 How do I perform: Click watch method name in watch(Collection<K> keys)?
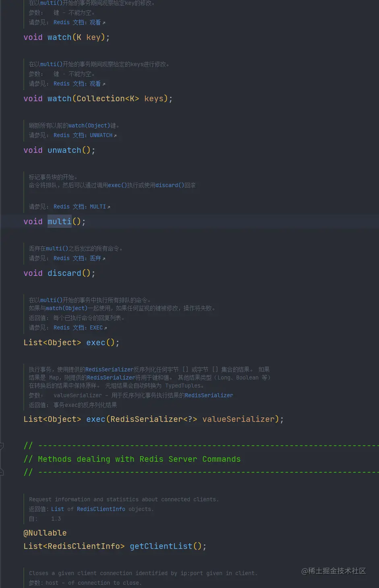(60, 99)
